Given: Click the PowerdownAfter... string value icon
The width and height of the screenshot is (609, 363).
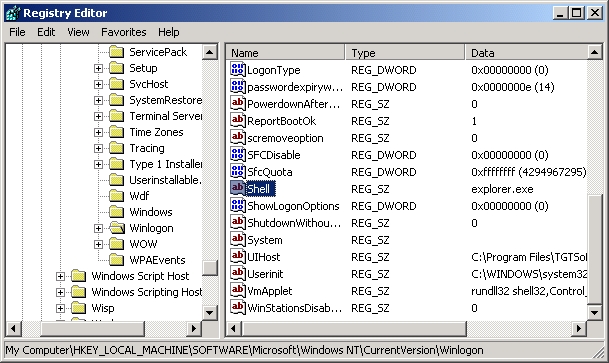Looking at the screenshot, I should point(238,104).
